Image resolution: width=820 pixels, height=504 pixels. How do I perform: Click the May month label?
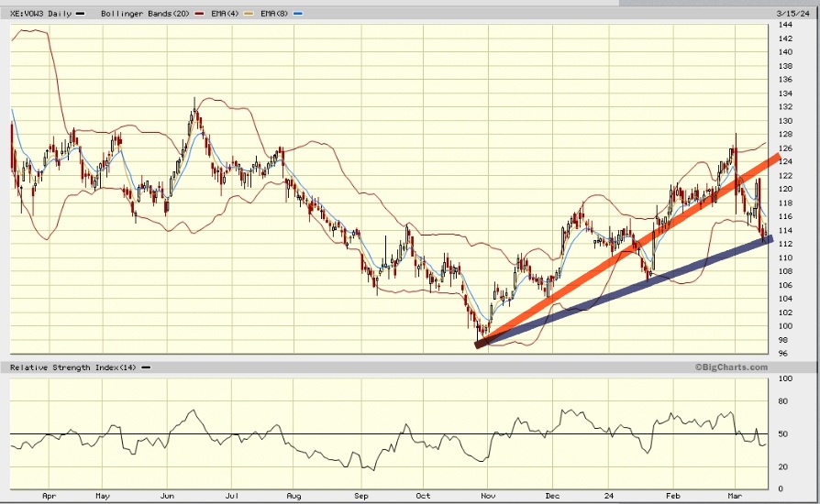click(103, 496)
